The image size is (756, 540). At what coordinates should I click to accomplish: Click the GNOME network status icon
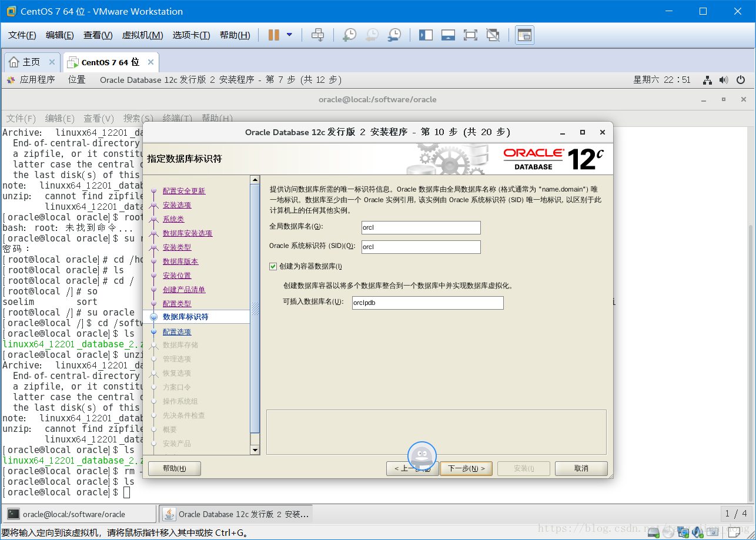(708, 80)
